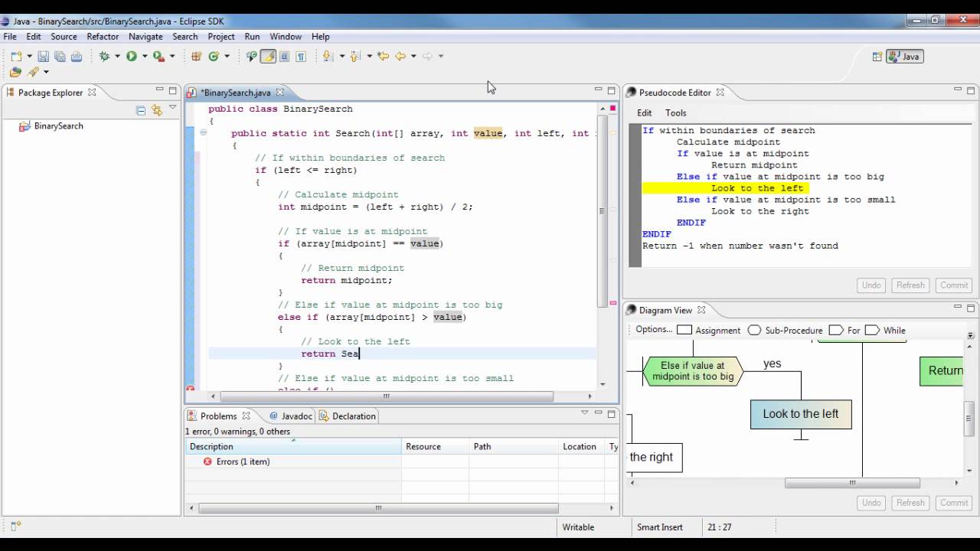Click the Save icon in toolbar
The width and height of the screenshot is (980, 551).
[x=43, y=56]
